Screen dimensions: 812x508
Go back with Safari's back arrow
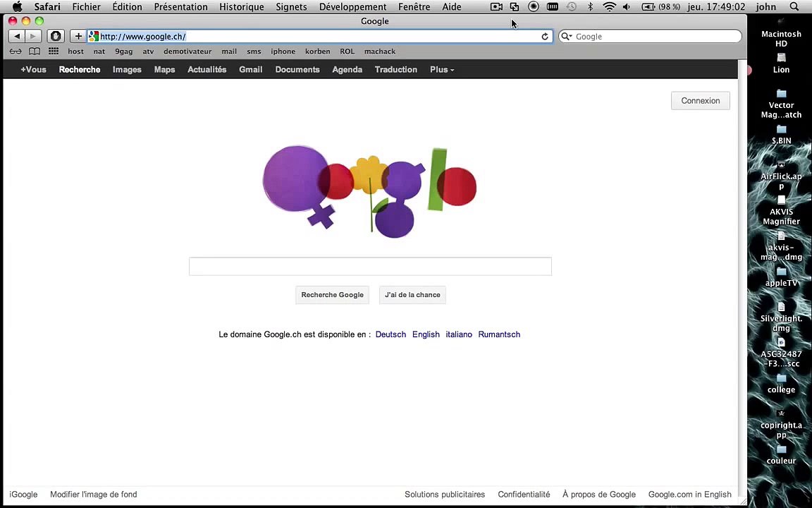[17, 36]
